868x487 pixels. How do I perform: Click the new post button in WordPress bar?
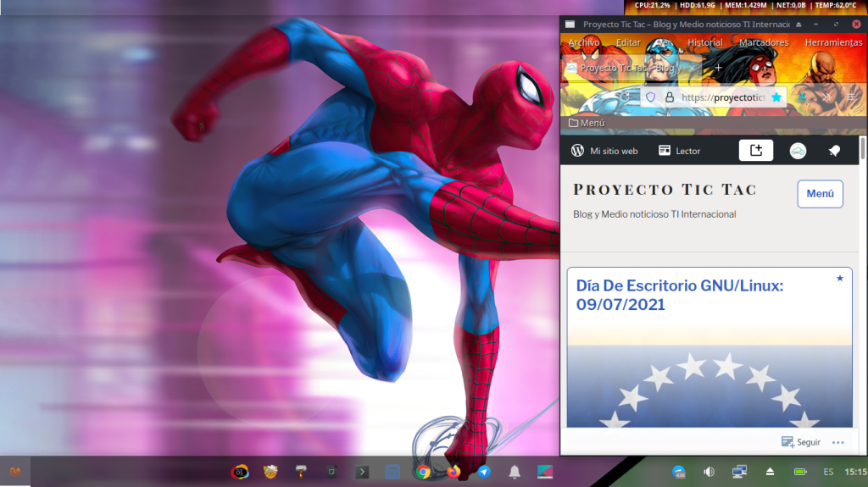[756, 151]
